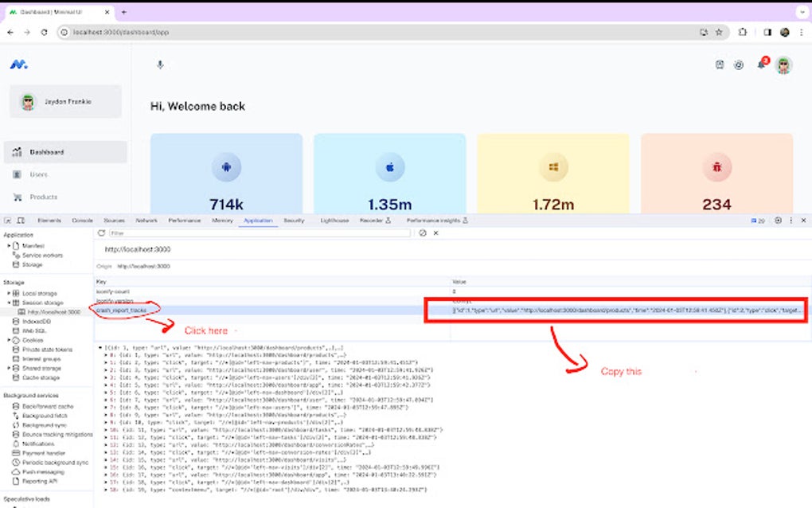The height and width of the screenshot is (508, 812).
Task: Select the Dashboard icon in the sidebar
Action: [18, 152]
